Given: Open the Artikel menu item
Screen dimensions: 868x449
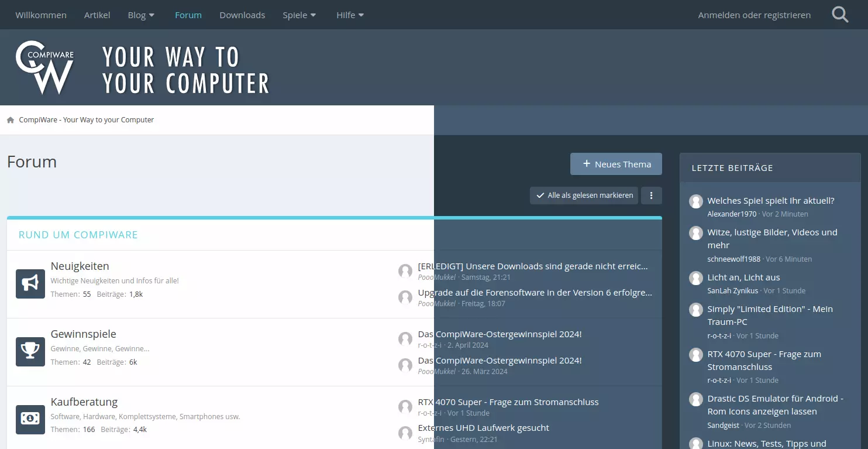Looking at the screenshot, I should tap(97, 15).
